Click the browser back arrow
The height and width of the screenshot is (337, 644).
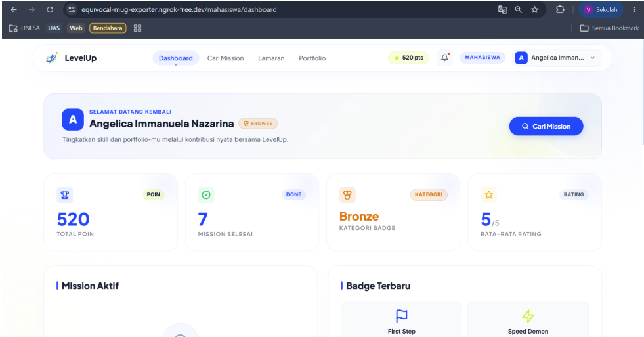pyautogui.click(x=14, y=9)
